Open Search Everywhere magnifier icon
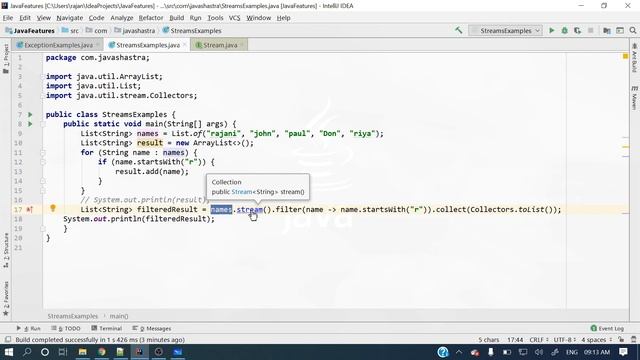The height and width of the screenshot is (360, 640). tap(633, 31)
